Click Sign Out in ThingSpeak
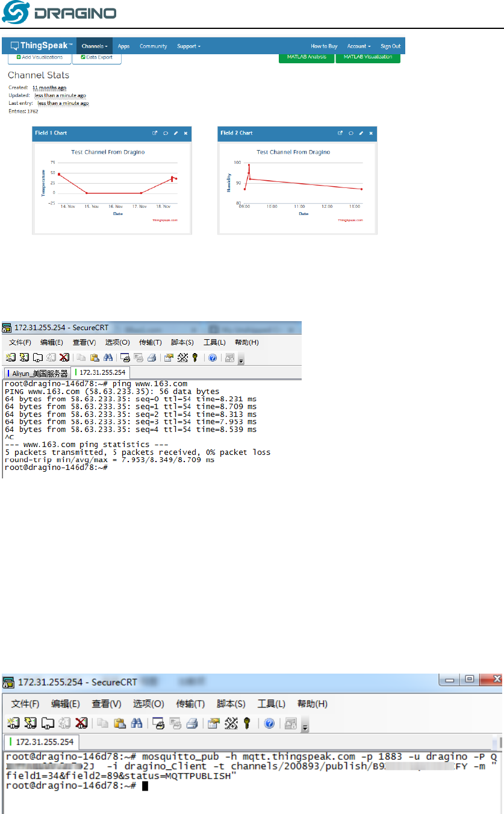The image size is (504, 814). (x=390, y=46)
